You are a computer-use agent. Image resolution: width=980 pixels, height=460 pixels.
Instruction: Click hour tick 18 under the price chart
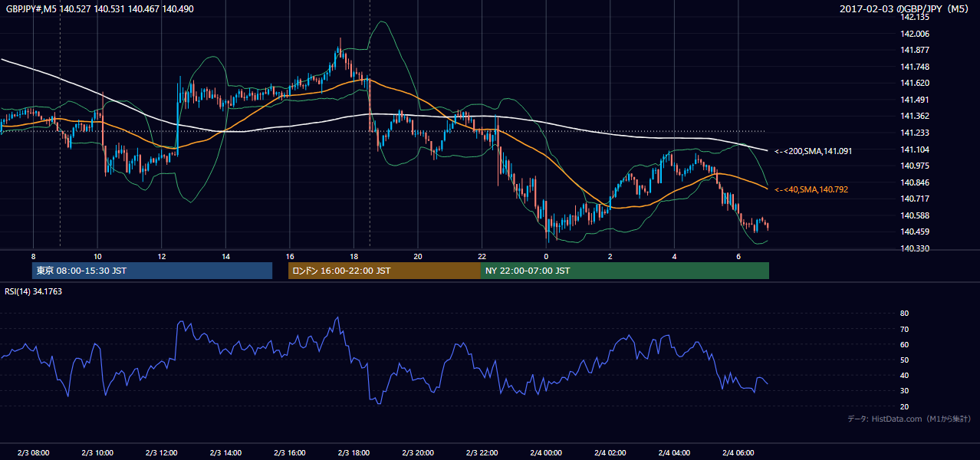pos(354,255)
